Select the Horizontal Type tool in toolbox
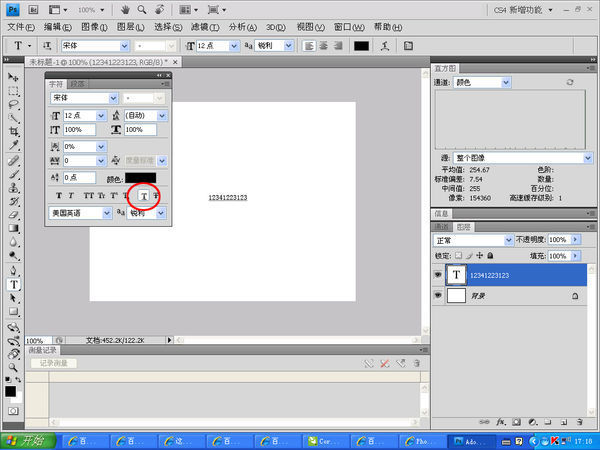This screenshot has height=450, width=600. [x=14, y=284]
